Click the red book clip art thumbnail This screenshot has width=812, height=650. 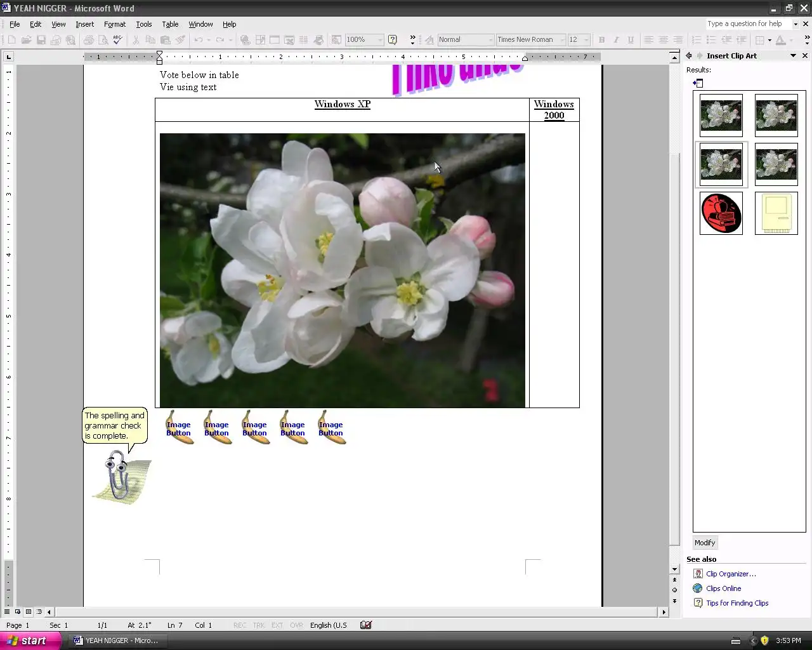tap(721, 213)
